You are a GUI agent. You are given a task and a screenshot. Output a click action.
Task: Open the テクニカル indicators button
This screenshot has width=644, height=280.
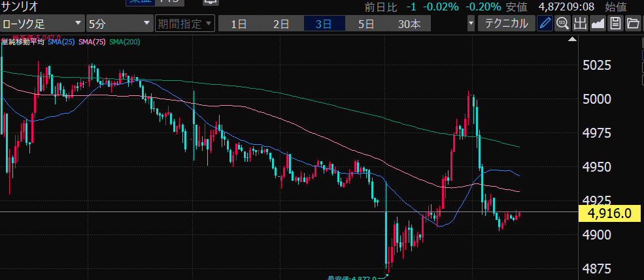(506, 24)
